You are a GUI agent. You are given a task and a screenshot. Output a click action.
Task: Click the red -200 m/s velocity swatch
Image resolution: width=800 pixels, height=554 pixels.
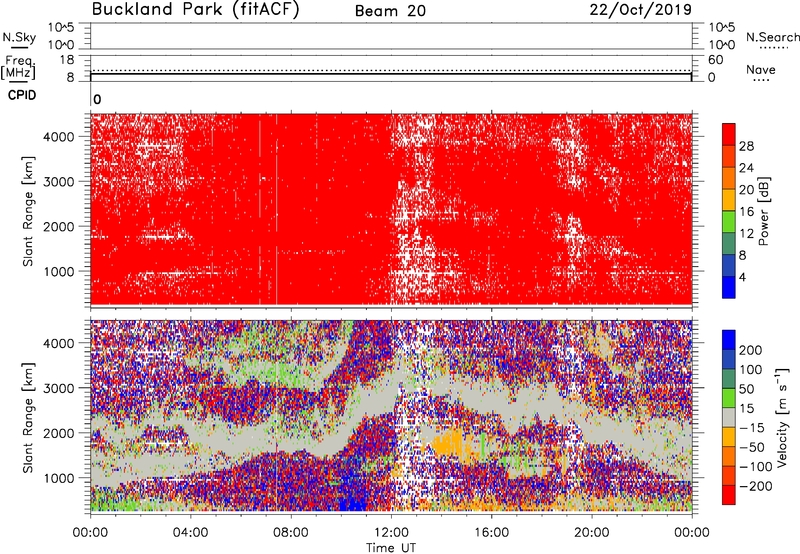(729, 495)
